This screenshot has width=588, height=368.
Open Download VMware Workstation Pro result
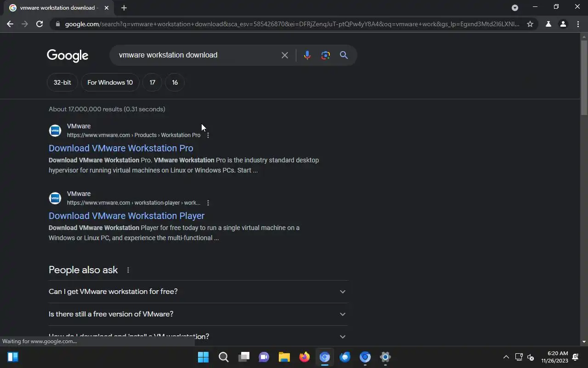121,148
